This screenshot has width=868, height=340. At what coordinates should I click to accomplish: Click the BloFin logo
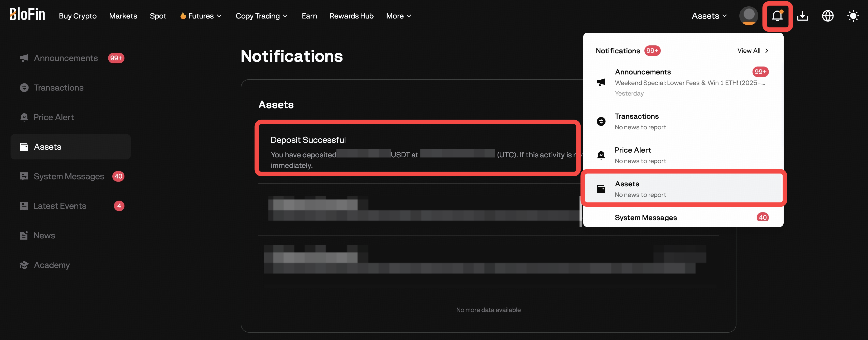click(27, 15)
